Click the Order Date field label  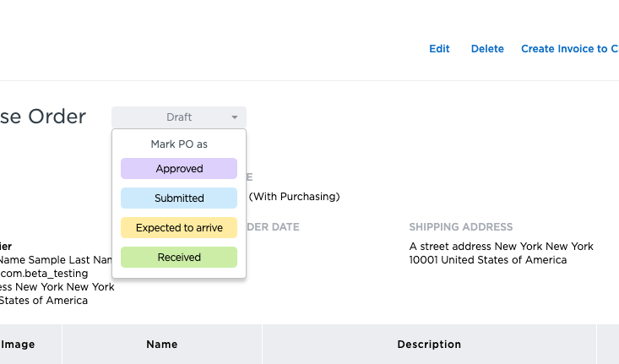(273, 227)
